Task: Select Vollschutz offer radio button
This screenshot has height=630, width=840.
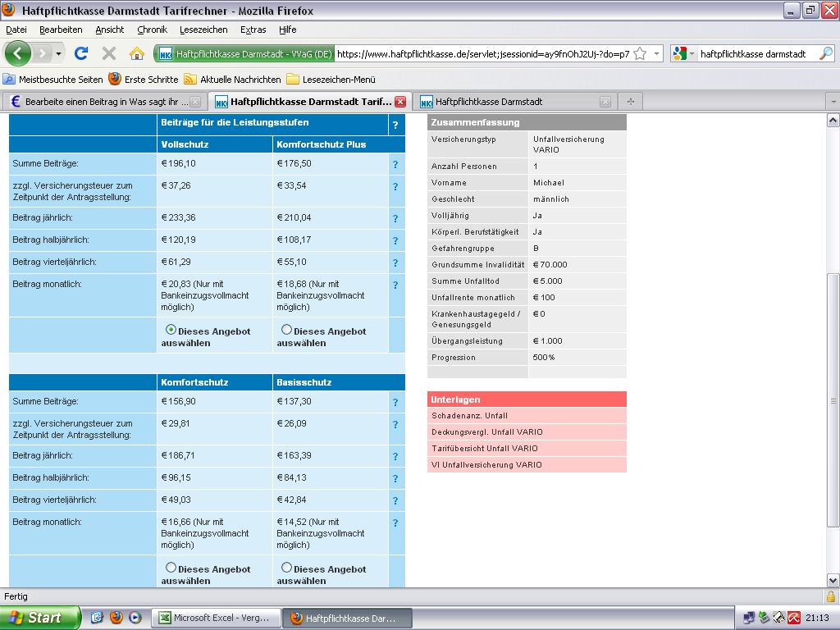Action: [x=171, y=330]
